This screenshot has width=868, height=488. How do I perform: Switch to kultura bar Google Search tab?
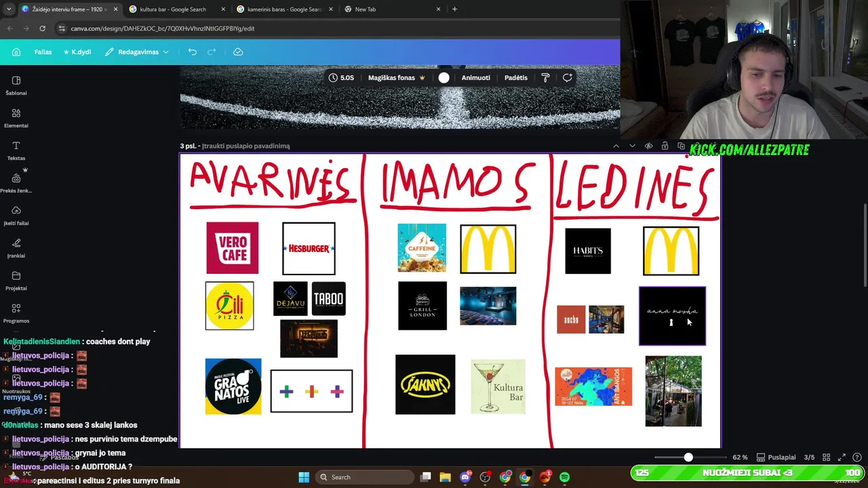coord(176,9)
